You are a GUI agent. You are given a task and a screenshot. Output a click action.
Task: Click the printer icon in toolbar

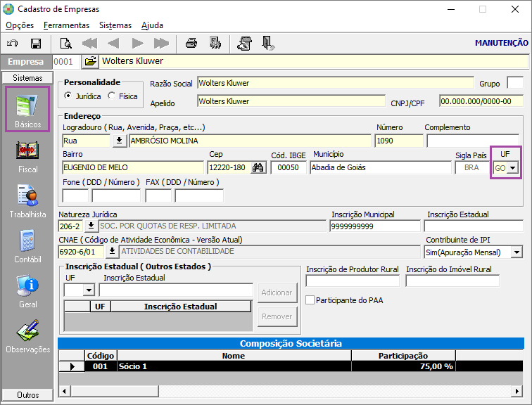[x=191, y=44]
